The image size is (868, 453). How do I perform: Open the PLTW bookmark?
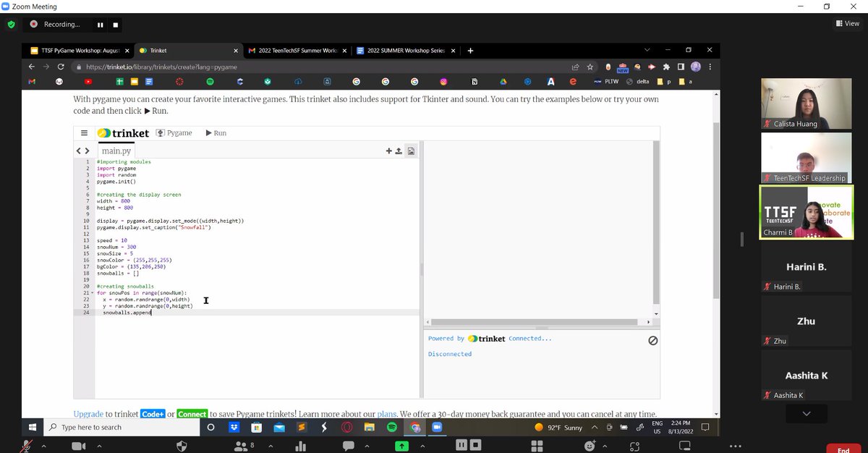pyautogui.click(x=606, y=82)
